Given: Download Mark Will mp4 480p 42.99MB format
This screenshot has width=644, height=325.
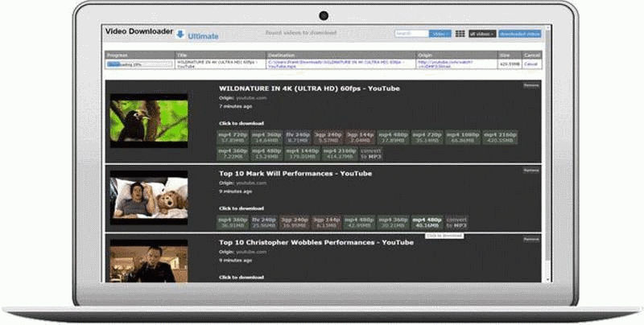Looking at the screenshot, I should pyautogui.click(x=359, y=223).
